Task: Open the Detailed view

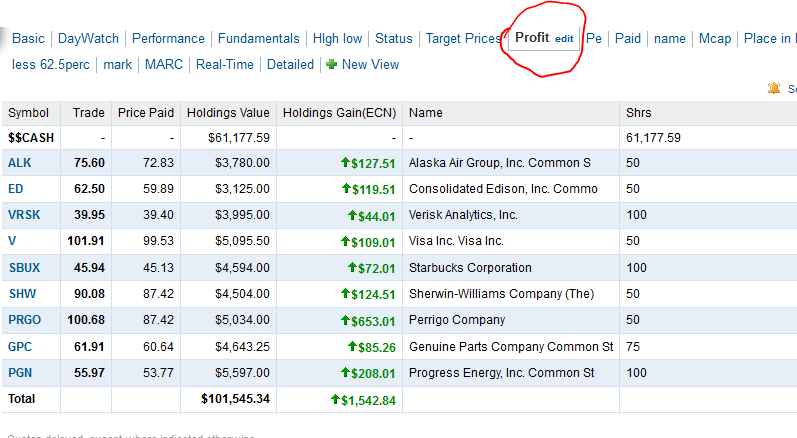Action: coord(290,65)
